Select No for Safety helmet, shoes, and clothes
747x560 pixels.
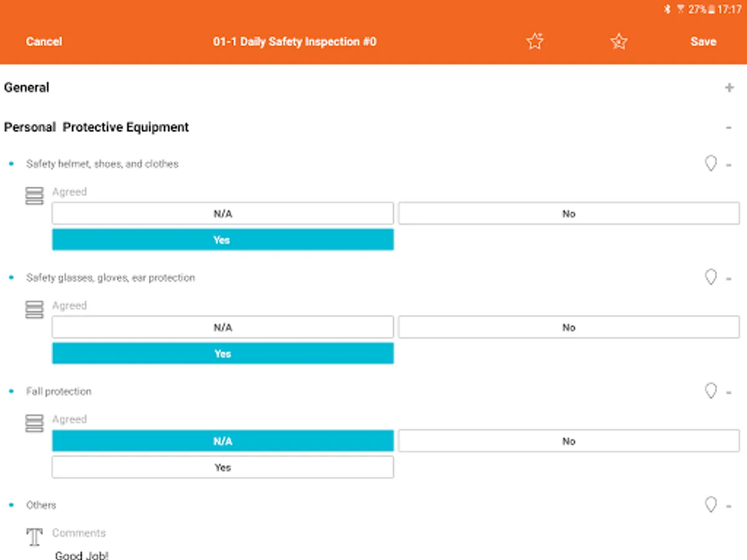tap(568, 213)
